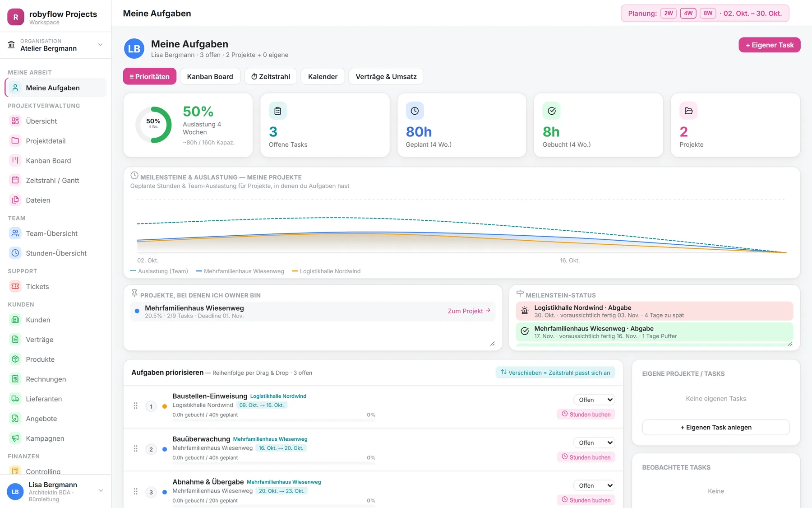812x508 pixels.
Task: Click the Logistikhalle Nordwind Abgabe milestone
Action: pos(654,311)
